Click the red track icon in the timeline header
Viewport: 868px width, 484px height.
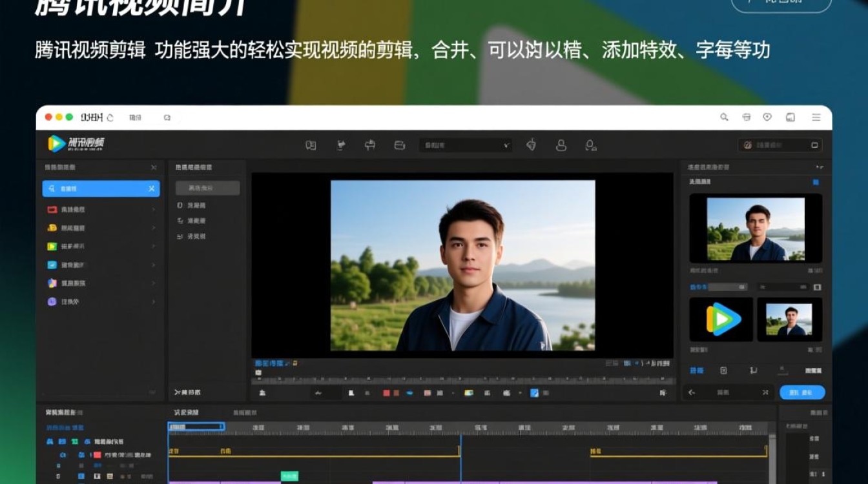click(x=98, y=455)
